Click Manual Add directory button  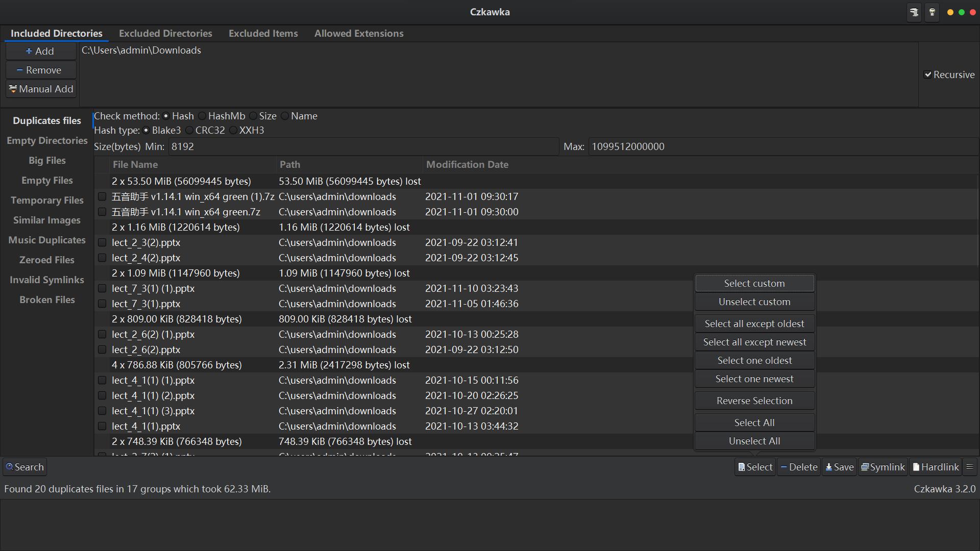click(41, 89)
